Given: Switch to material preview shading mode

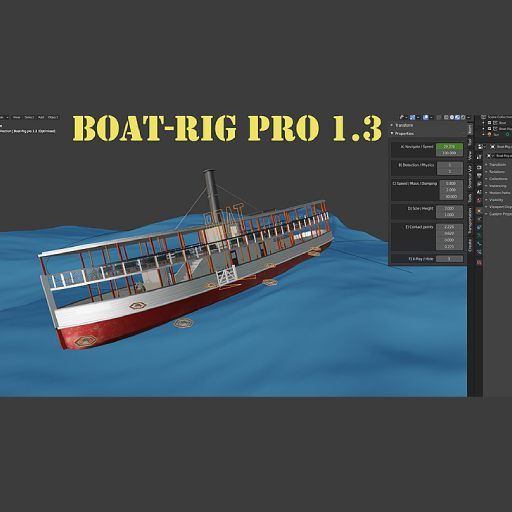Looking at the screenshot, I should pos(457,117).
